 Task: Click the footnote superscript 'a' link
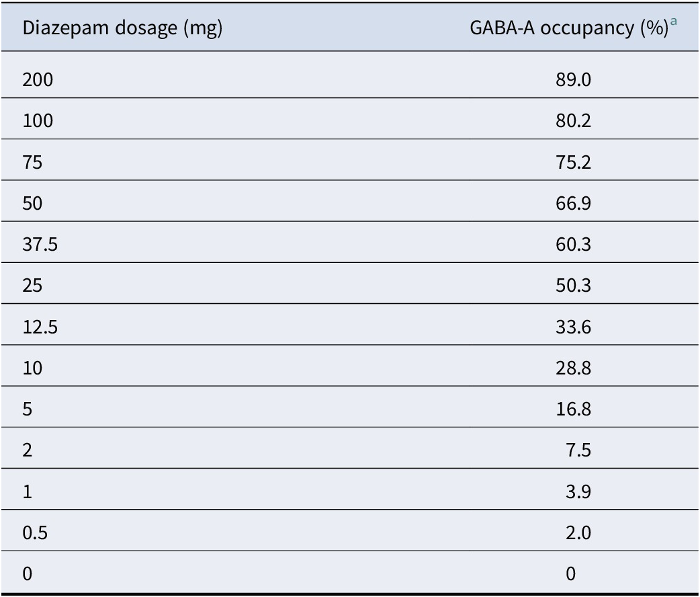(673, 22)
